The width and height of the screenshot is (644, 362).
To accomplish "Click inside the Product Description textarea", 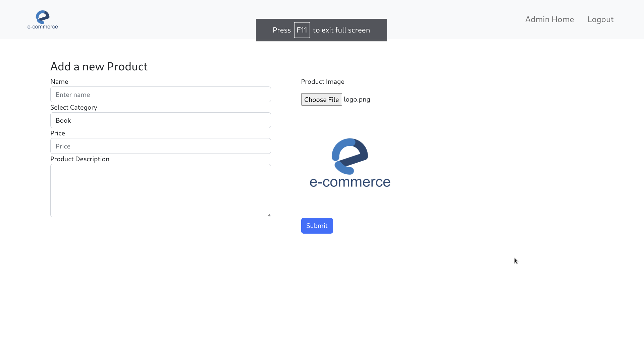I will [160, 190].
